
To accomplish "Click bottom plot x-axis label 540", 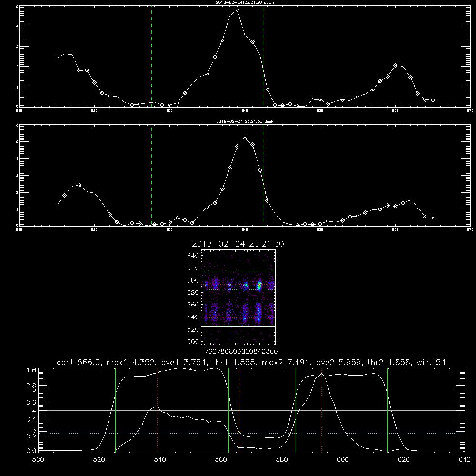I will (x=160, y=460).
